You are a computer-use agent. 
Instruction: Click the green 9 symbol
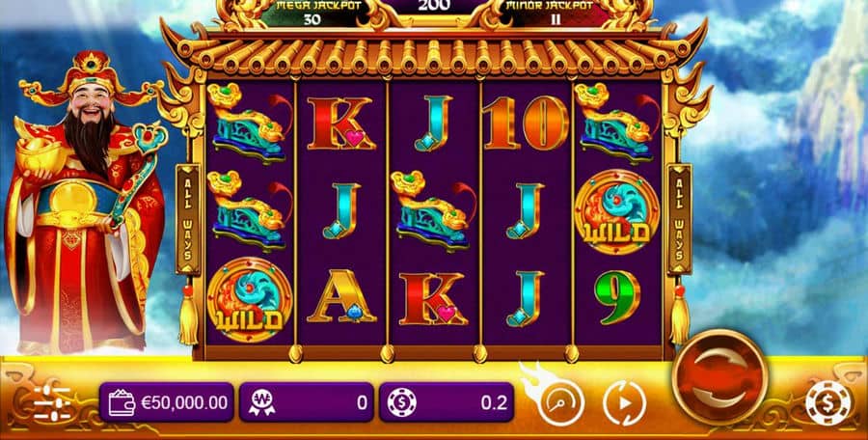617,297
